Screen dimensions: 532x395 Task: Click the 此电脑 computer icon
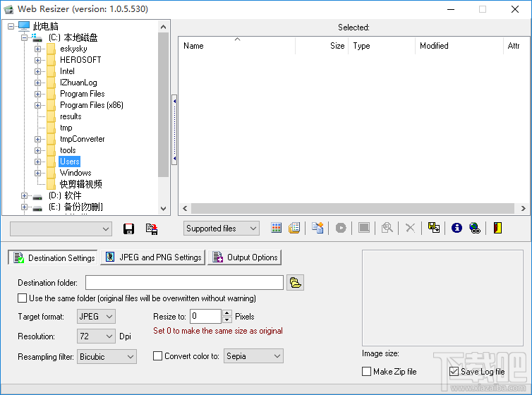pos(24,26)
